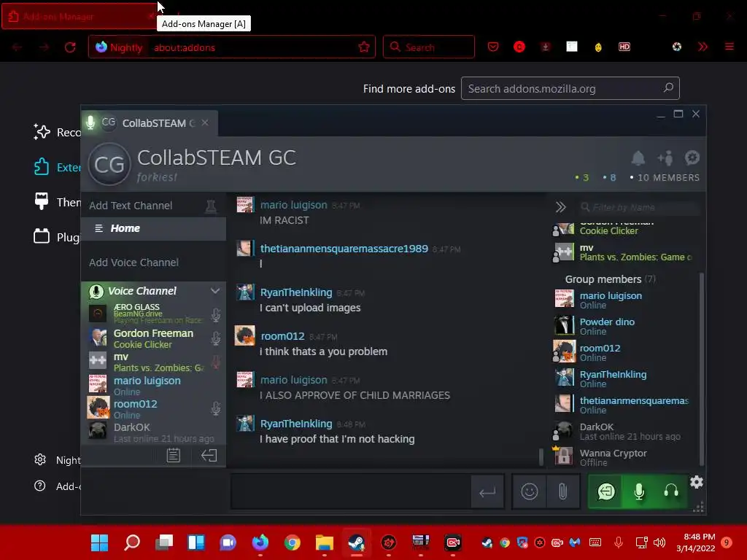Open CollabSTEAM GC group settings gear

click(692, 157)
